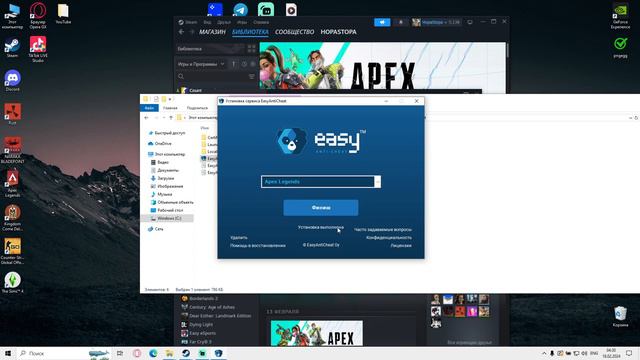Open the License link in EasyAntiCheat
This screenshot has width=640, height=360.
(401, 245)
